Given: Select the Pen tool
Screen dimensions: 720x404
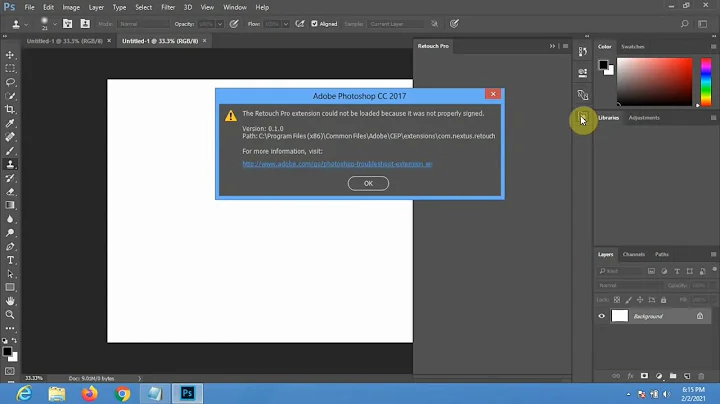Looking at the screenshot, I should point(10,247).
